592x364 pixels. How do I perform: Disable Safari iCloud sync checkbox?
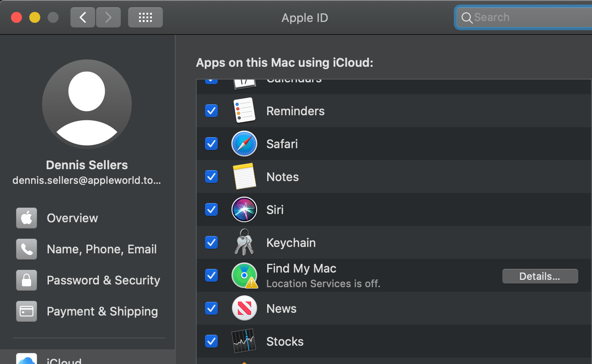(211, 144)
